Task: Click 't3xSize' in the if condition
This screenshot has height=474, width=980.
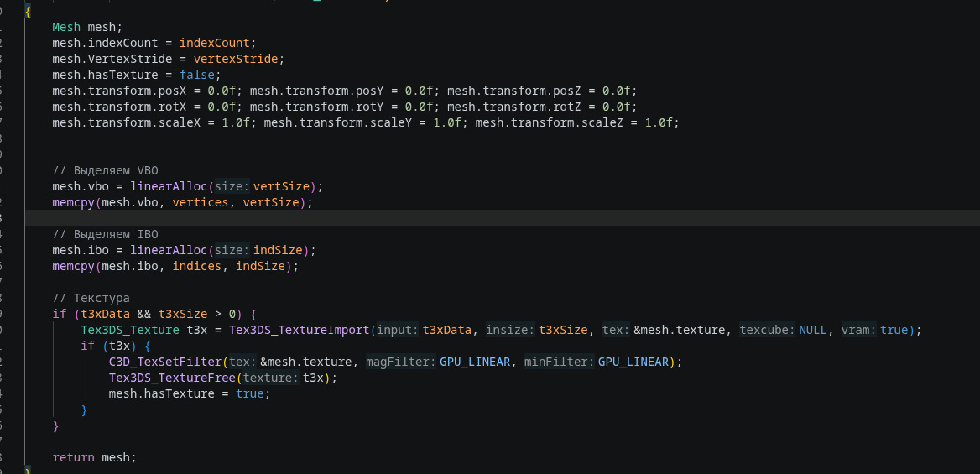Action: tap(183, 313)
